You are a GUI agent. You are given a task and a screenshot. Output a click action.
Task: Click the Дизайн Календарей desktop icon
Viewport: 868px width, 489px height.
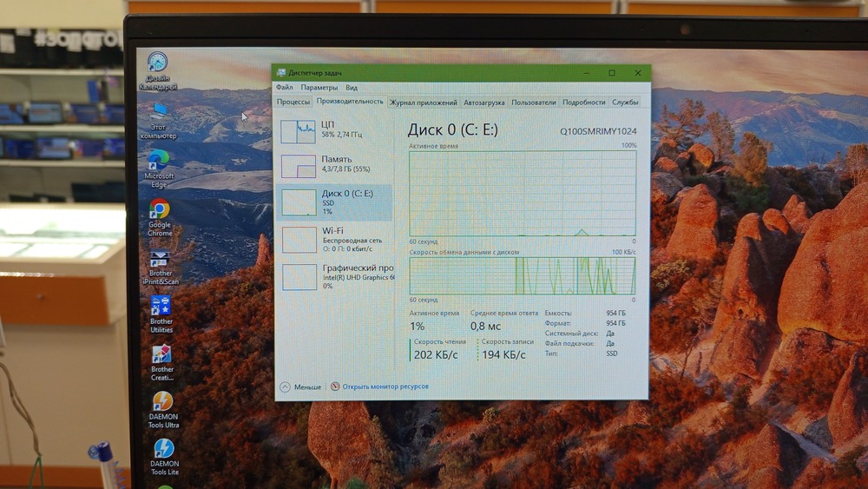point(157,63)
